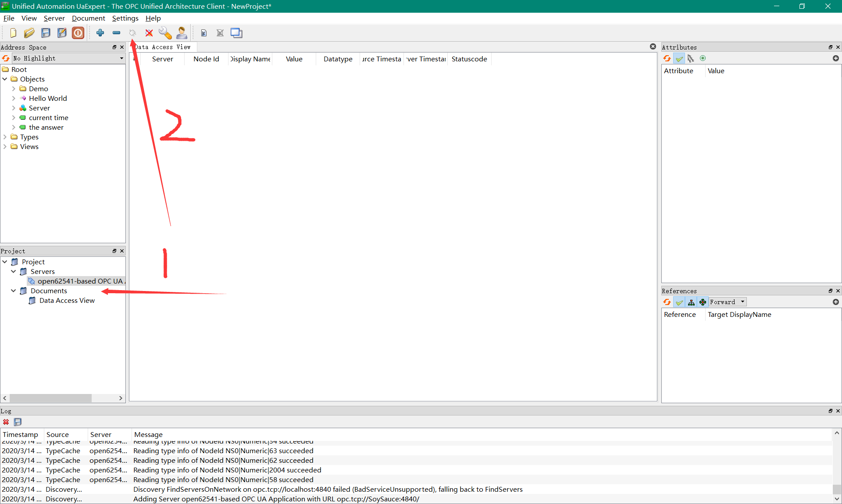
Task: Click the red X Disconnect Server icon
Action: [x=149, y=33]
